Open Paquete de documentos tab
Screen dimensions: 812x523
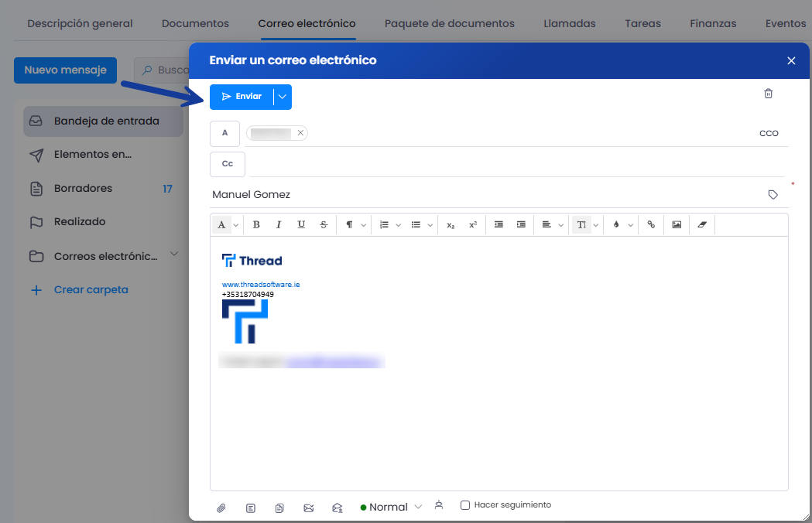pos(450,23)
